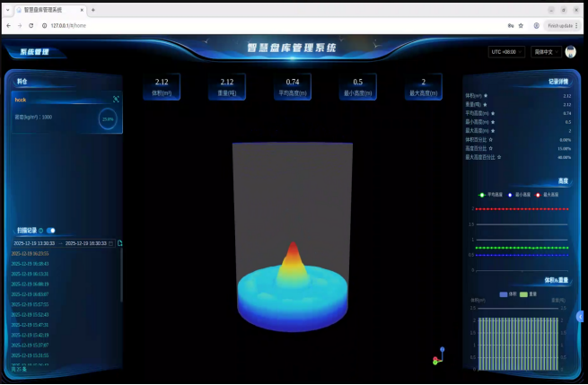Viewport: 588px width, 385px height.
Task: Click the circular 21.6% fill gauge
Action: click(108, 118)
